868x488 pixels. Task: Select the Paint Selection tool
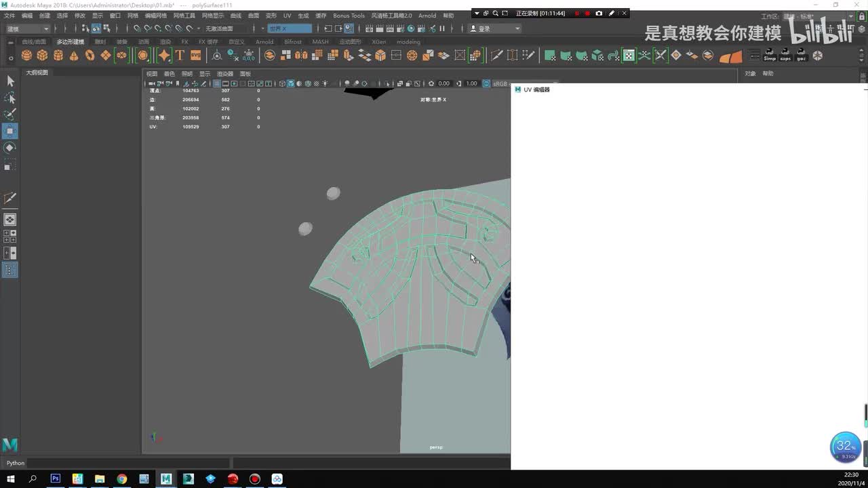[x=10, y=115]
